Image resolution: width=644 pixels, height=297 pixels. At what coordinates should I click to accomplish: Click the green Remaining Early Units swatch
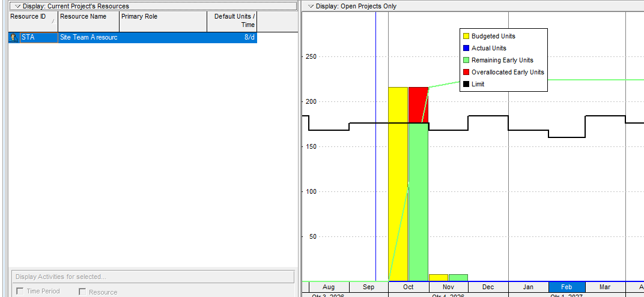(x=466, y=61)
